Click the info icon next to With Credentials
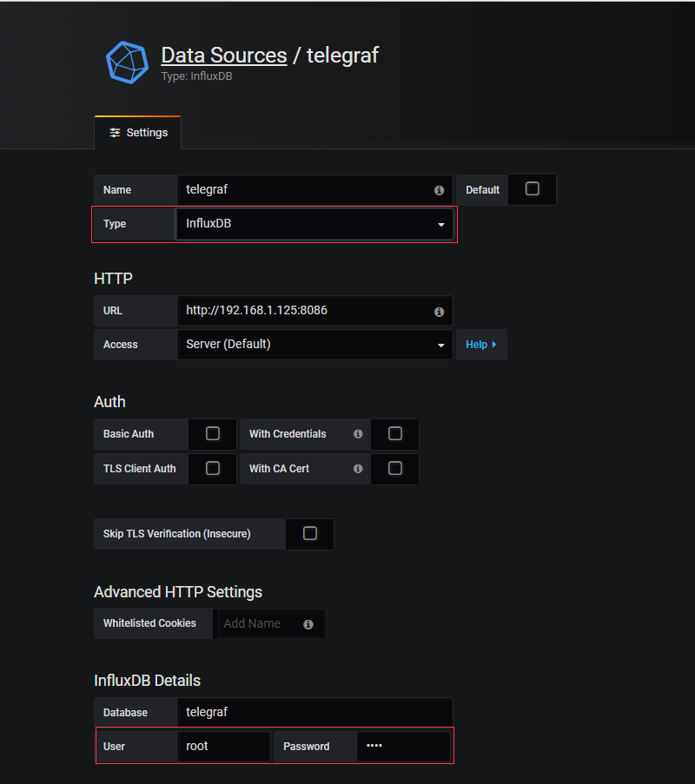695x784 pixels. click(357, 434)
